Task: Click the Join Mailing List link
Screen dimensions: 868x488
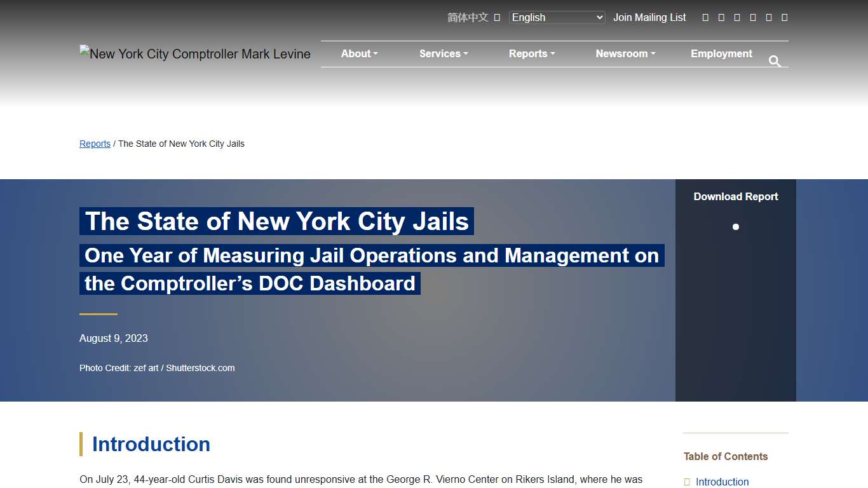Action: pos(649,17)
